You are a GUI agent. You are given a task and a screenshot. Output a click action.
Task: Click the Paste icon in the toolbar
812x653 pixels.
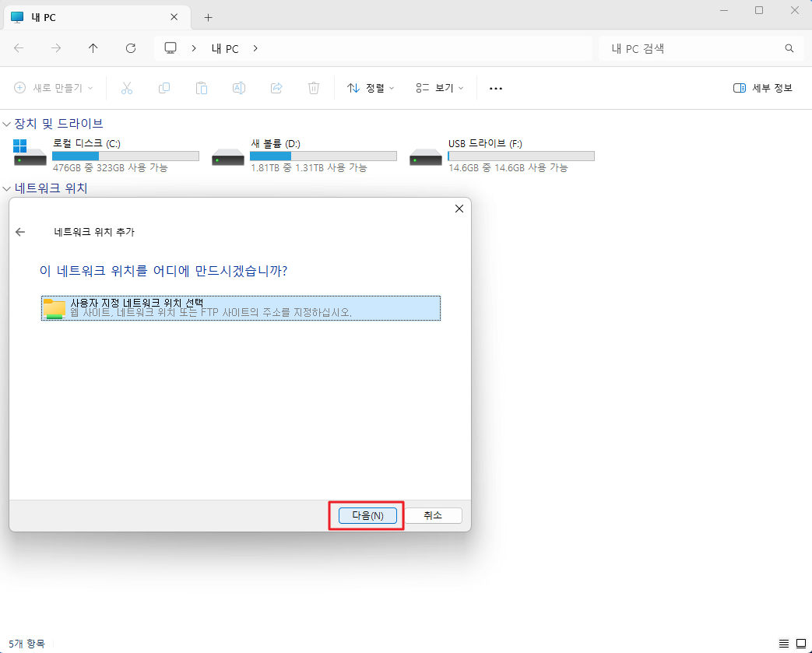tap(202, 87)
